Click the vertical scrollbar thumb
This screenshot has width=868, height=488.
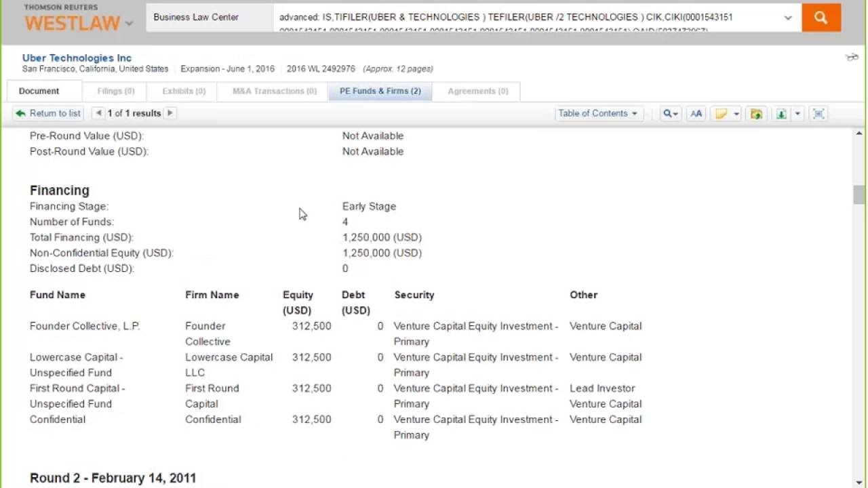(x=859, y=195)
